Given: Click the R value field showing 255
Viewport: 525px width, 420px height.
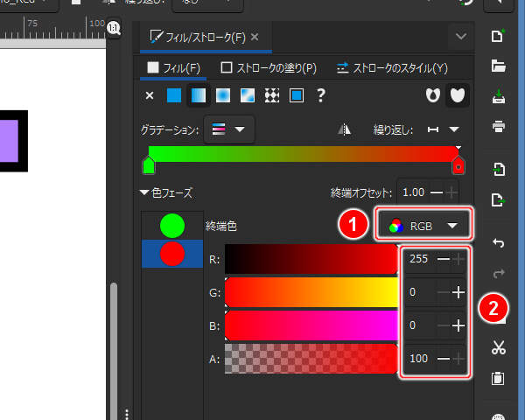Looking at the screenshot, I should pos(419,259).
